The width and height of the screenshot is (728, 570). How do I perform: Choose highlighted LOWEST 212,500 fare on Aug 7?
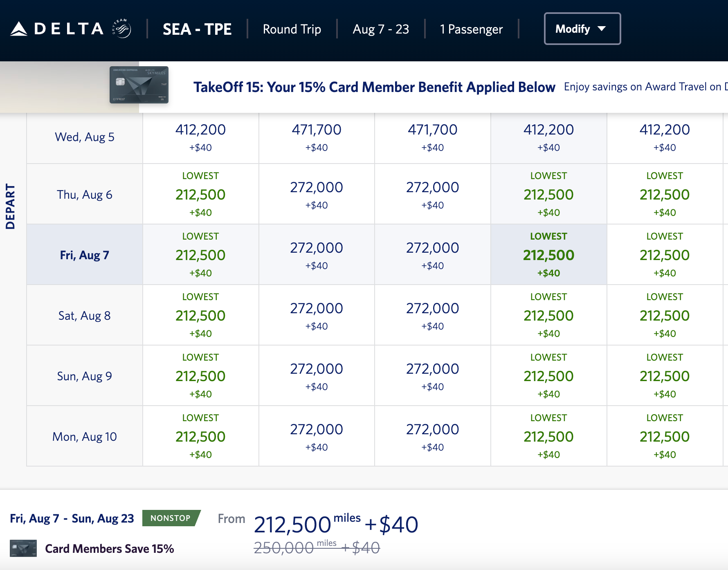(x=548, y=255)
